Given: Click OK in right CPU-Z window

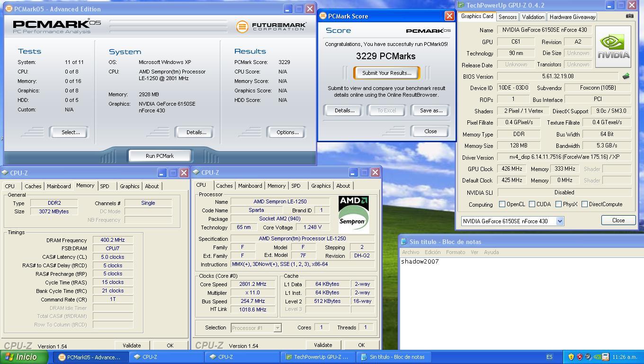Looking at the screenshot, I should click(361, 345).
